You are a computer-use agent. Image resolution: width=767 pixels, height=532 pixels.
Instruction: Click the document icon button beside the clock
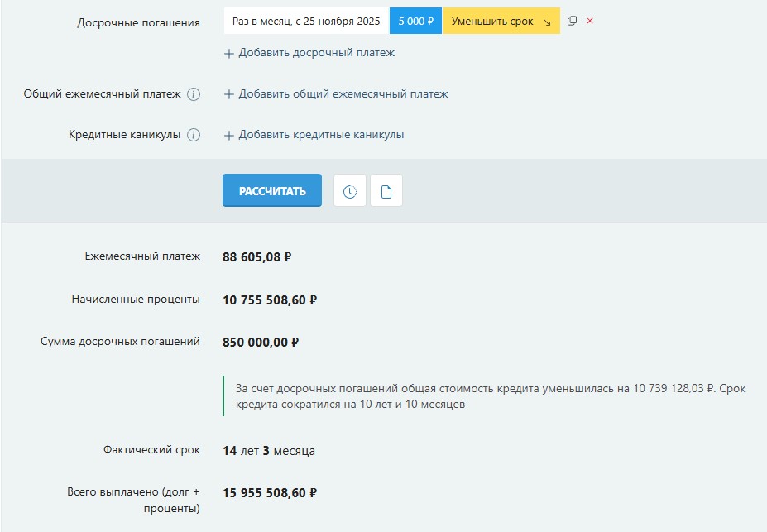coord(386,191)
